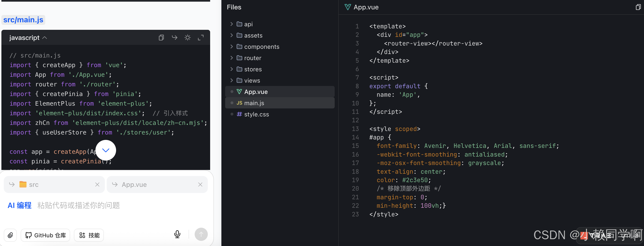Click the Vue logo in editor header
Viewport: 644px width, 246px height.
coord(348,7)
